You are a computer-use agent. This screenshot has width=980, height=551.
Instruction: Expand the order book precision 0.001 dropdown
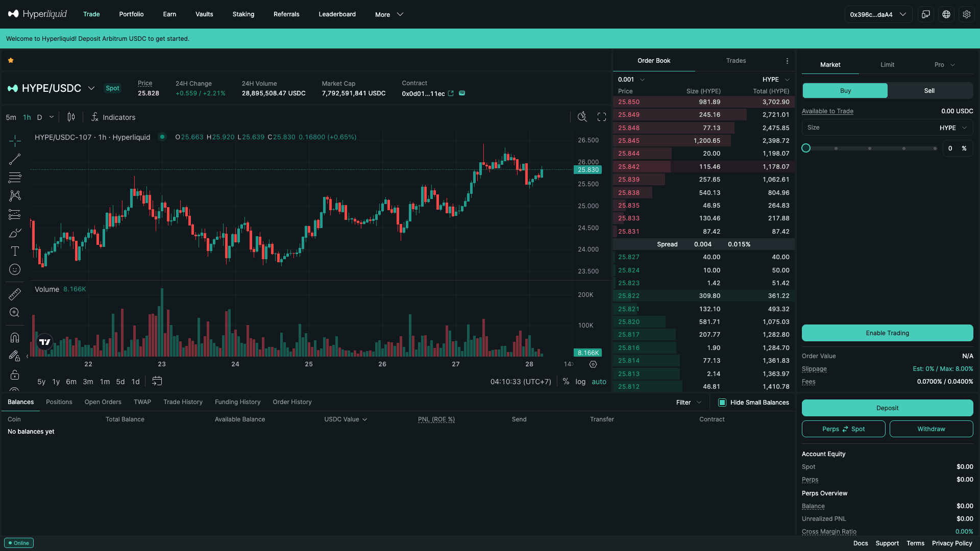(631, 80)
